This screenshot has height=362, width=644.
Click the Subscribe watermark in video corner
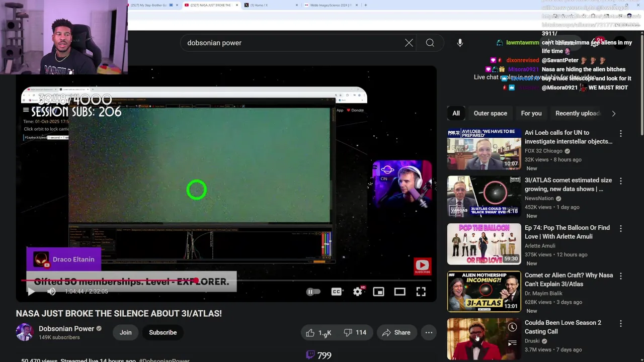(x=422, y=266)
